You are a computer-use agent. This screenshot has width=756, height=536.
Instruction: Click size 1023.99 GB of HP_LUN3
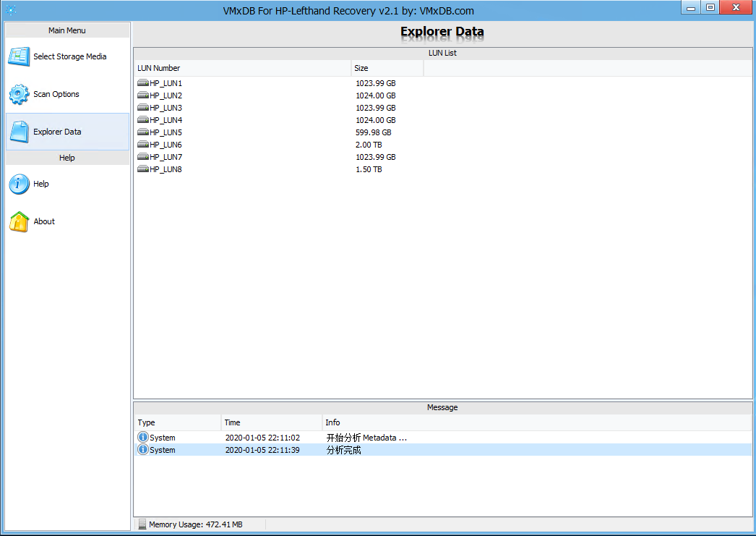pos(376,108)
